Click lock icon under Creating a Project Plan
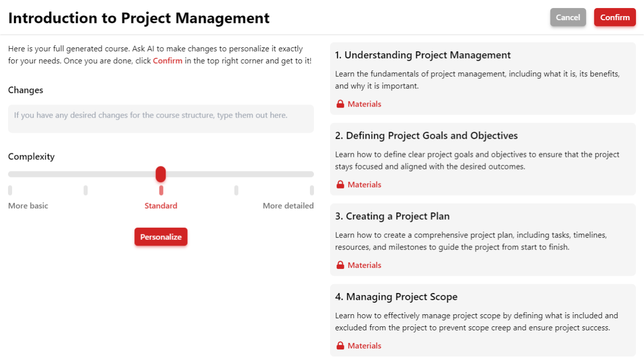This screenshot has height=362, width=644. [x=341, y=265]
